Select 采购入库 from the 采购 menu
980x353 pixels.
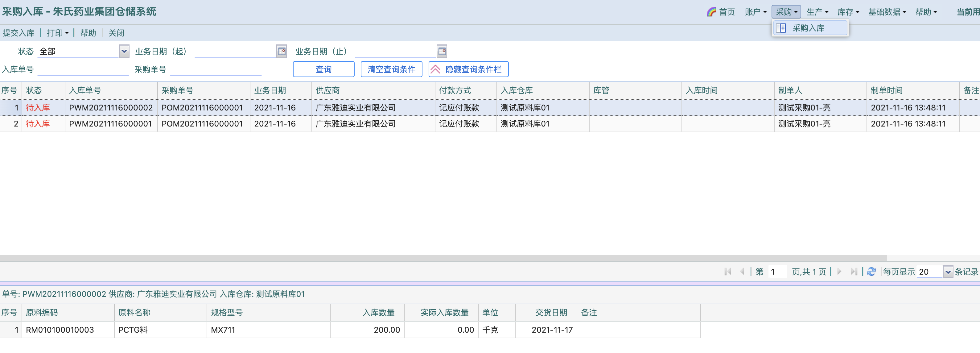[808, 28]
